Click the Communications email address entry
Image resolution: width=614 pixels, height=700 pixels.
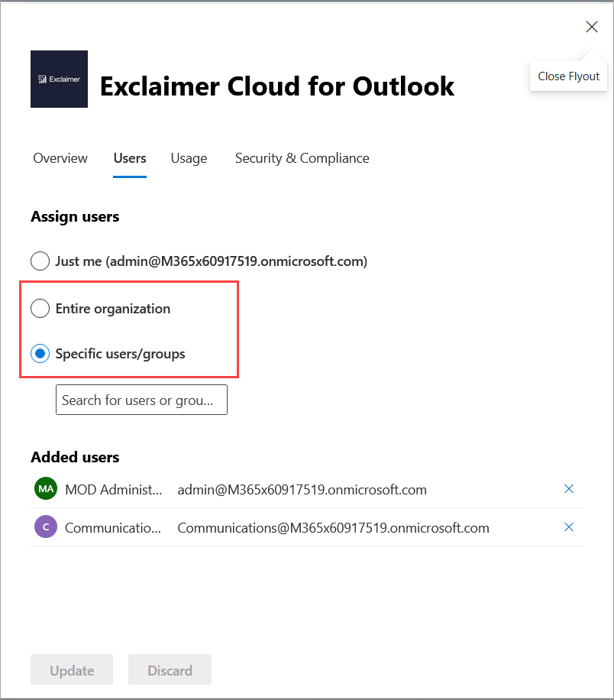coord(333,527)
